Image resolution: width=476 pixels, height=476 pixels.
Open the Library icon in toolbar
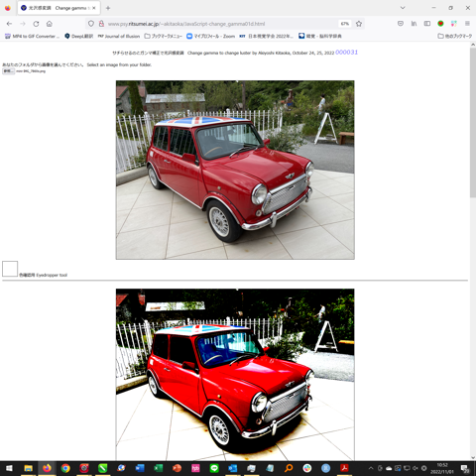click(x=414, y=24)
